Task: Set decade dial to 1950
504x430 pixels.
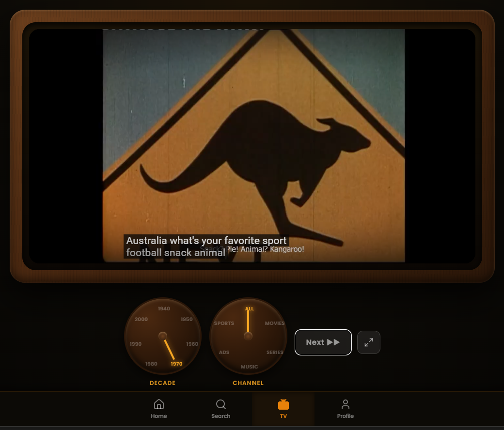Action: (x=187, y=319)
